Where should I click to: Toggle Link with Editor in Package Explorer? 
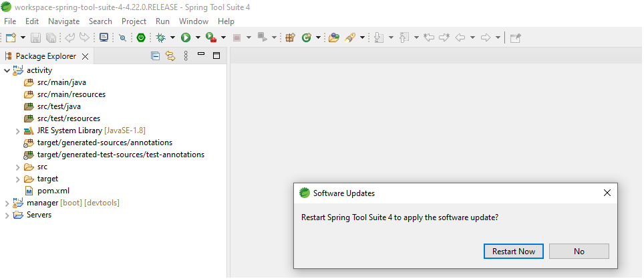[170, 56]
